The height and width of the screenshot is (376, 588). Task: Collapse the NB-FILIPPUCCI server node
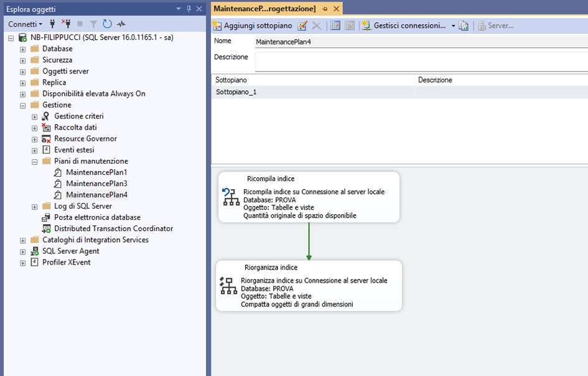coord(11,38)
